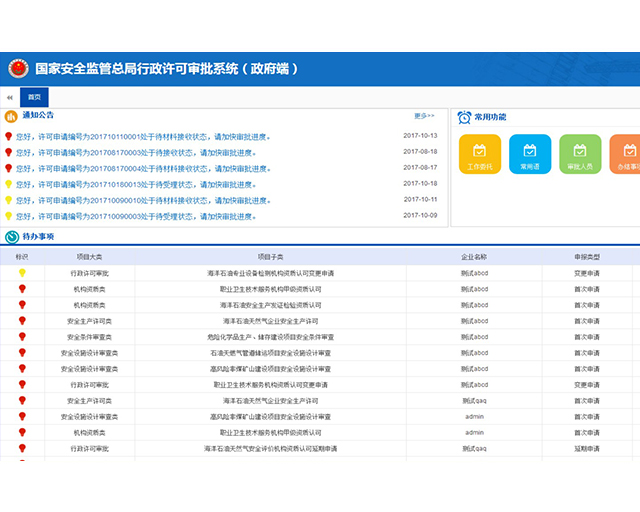Click the partially visible orange function tile
The height and width of the screenshot is (512, 640).
[x=625, y=154]
